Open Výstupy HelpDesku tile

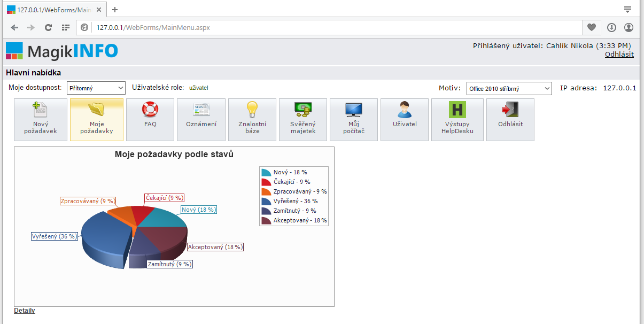(x=457, y=120)
